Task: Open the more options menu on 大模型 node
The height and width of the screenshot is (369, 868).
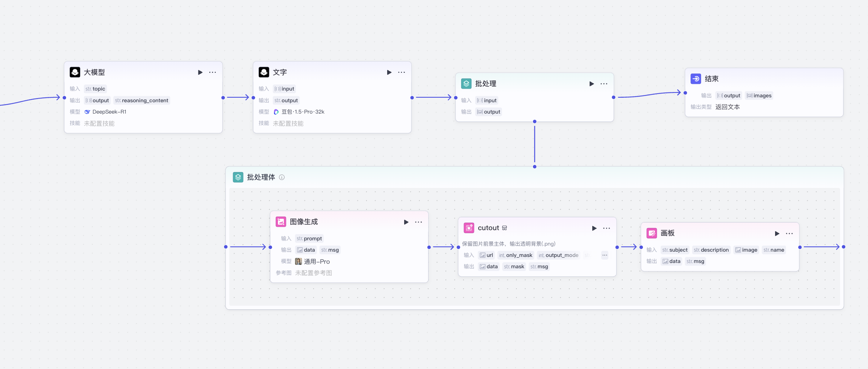Action: tap(213, 72)
